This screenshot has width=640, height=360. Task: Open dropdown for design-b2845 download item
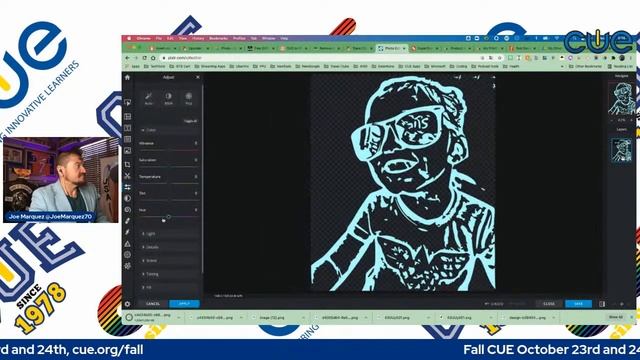554,318
